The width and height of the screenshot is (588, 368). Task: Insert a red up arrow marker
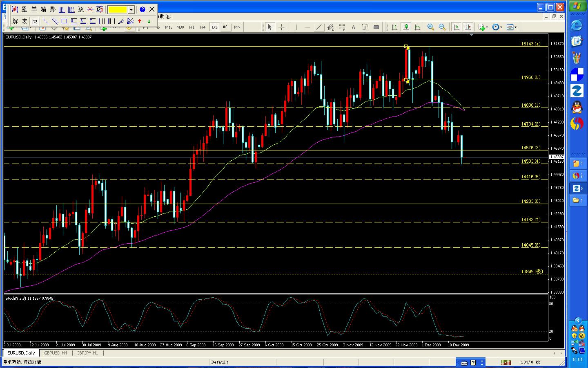click(x=140, y=21)
